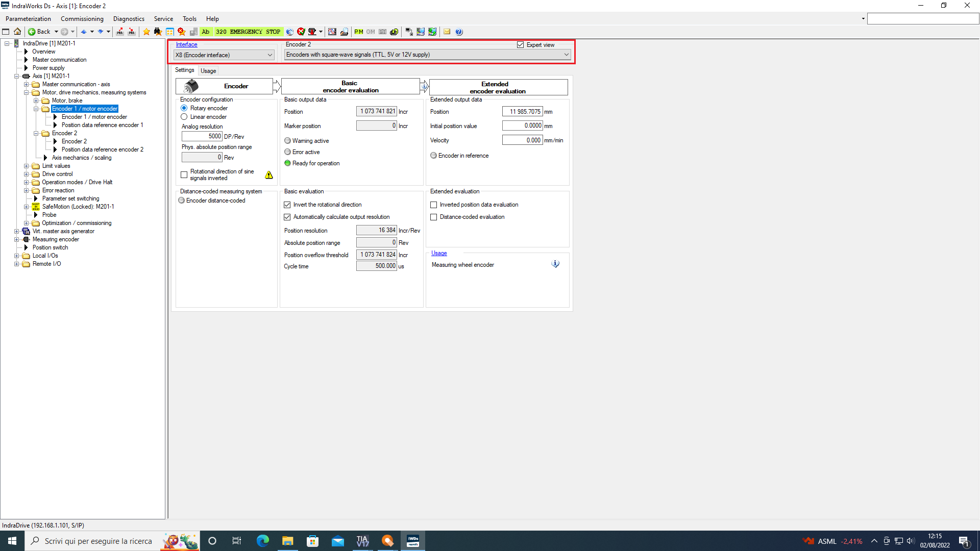Click the Analog resolution input field
The height and width of the screenshot is (551, 980).
click(x=202, y=136)
